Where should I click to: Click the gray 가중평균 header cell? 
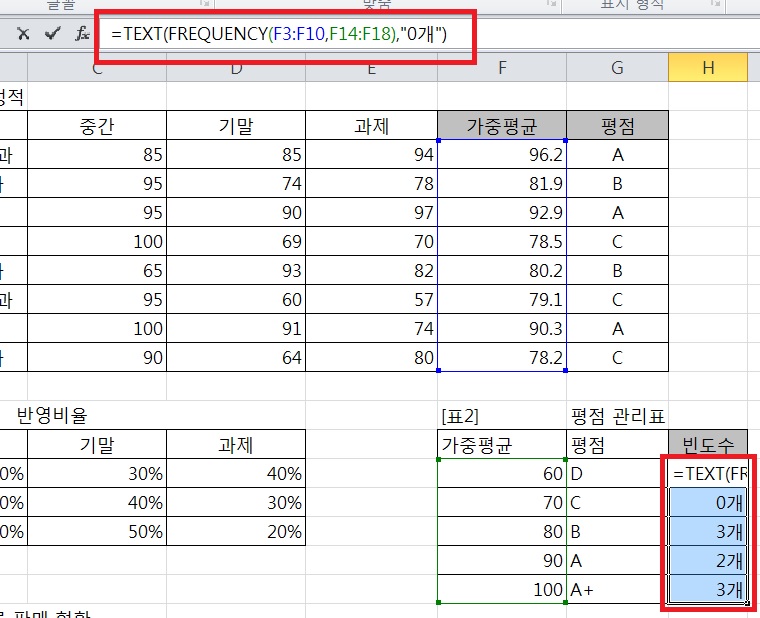pos(501,126)
